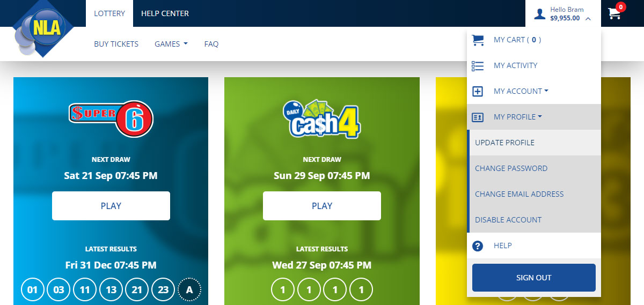The width and height of the screenshot is (644, 305).
Task: Play the Super 6 game
Action: (111, 206)
